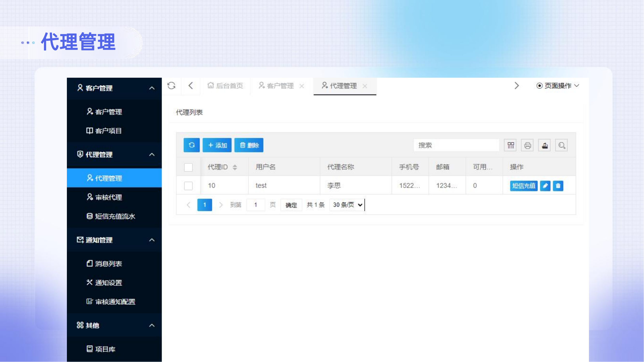Image resolution: width=644 pixels, height=362 pixels.
Task: Click the 添加 button
Action: pos(217,145)
